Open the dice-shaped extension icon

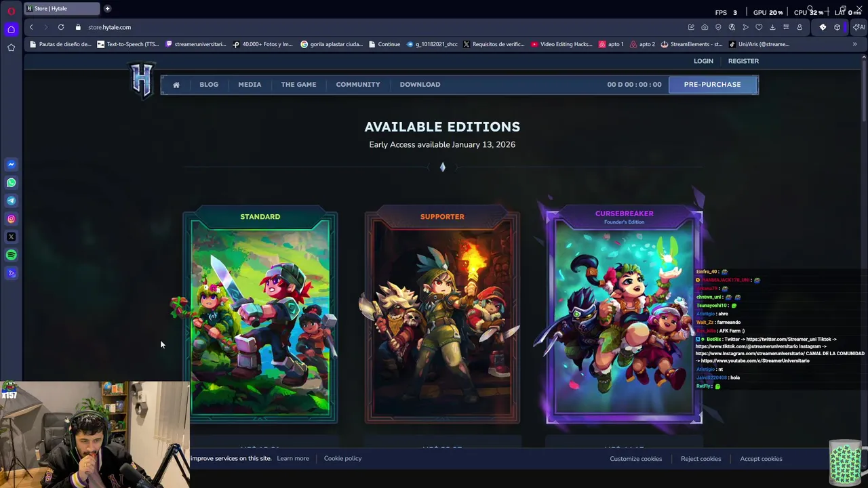click(x=823, y=27)
